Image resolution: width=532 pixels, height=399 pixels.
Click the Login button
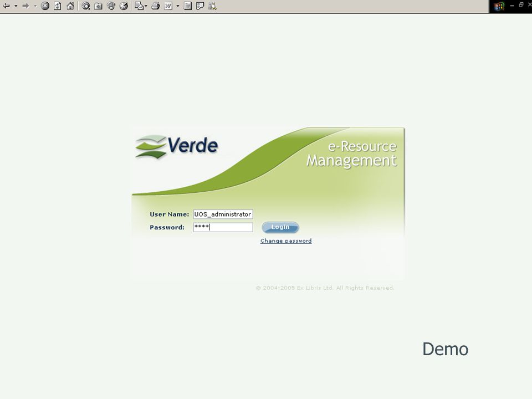[280, 227]
